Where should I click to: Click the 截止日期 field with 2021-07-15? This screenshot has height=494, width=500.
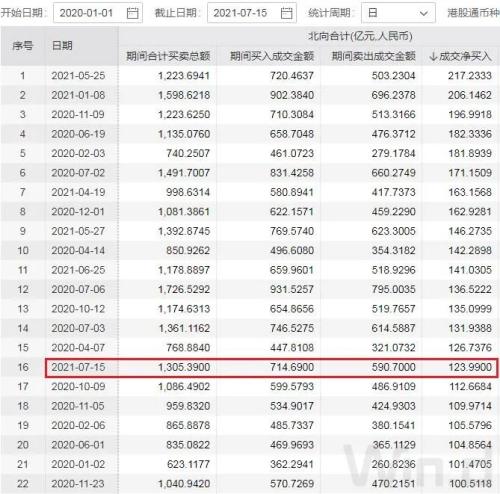pos(252,13)
